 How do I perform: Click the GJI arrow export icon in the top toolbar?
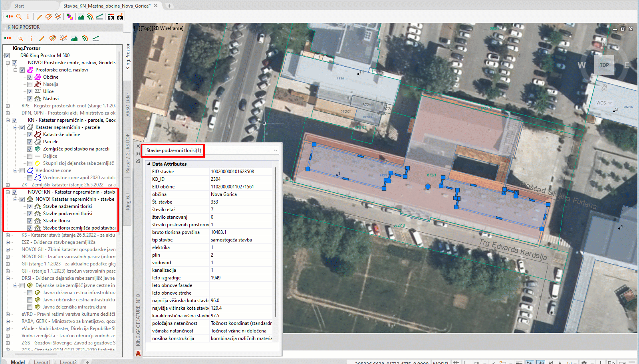pyautogui.click(x=120, y=16)
